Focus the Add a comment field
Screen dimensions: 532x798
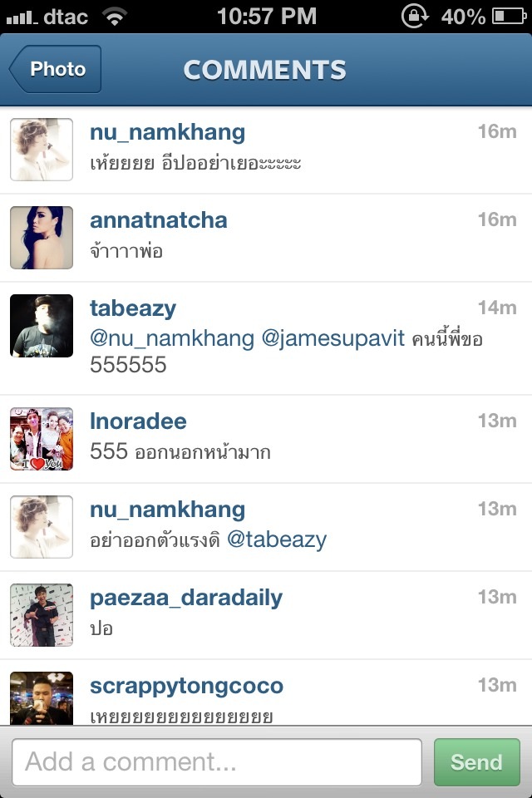(x=217, y=762)
